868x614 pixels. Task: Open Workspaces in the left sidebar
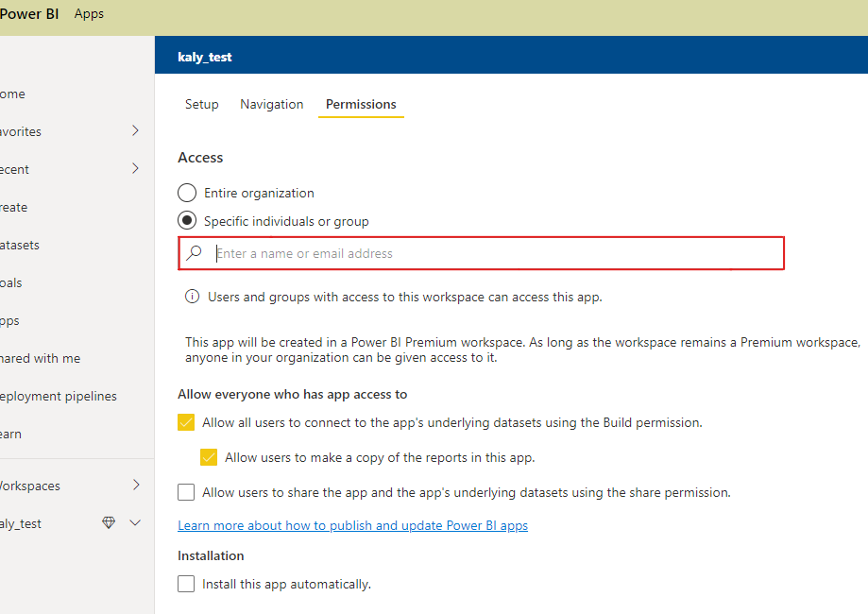click(30, 486)
